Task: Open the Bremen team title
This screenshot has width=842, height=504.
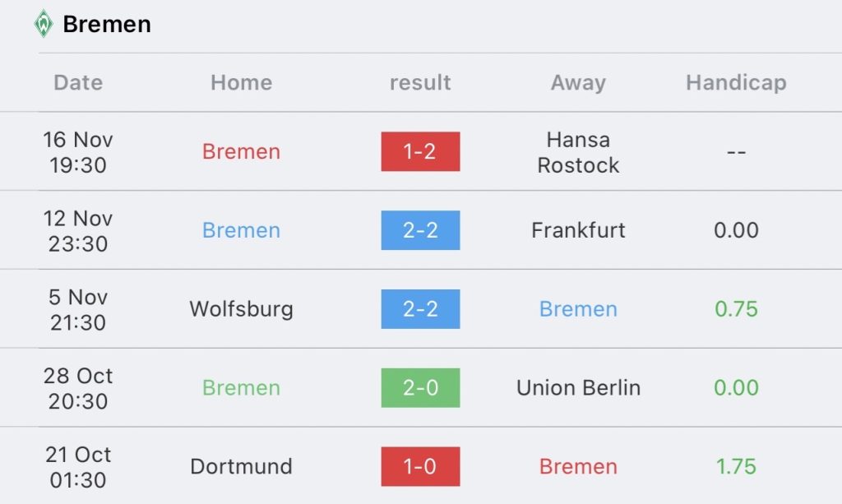Action: [107, 24]
